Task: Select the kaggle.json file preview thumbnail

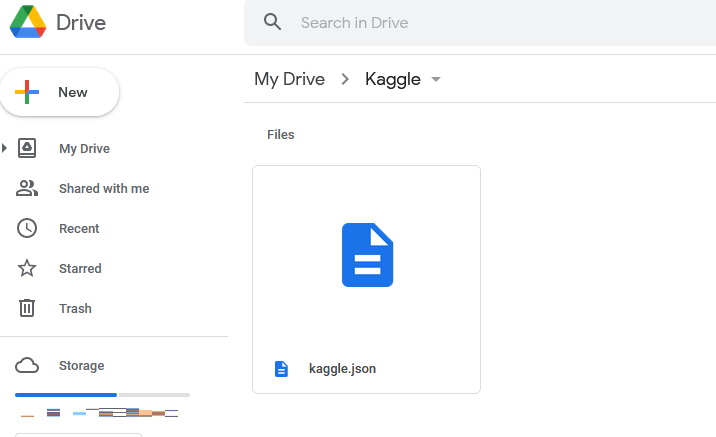Action: pos(367,255)
